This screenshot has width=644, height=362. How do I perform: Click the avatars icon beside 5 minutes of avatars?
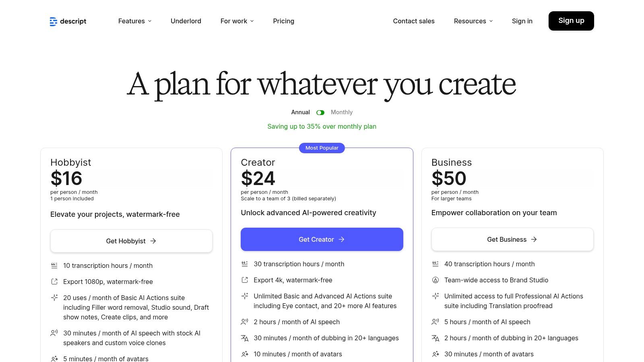point(54,358)
